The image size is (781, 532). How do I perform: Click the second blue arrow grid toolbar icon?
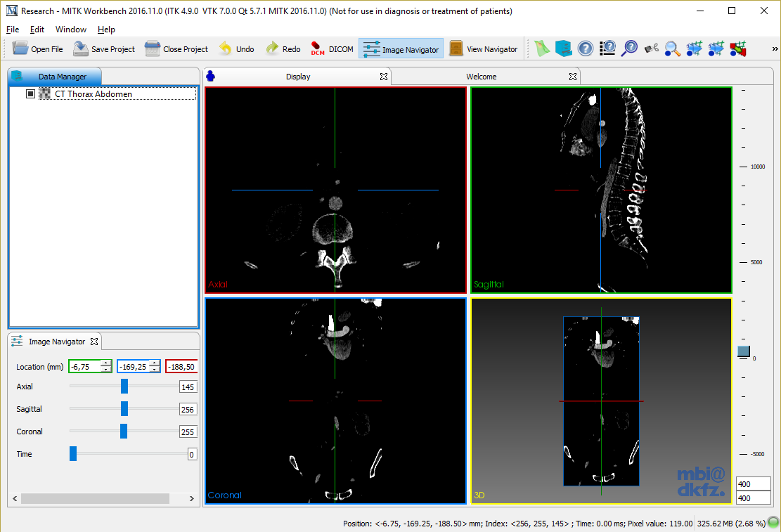(716, 48)
